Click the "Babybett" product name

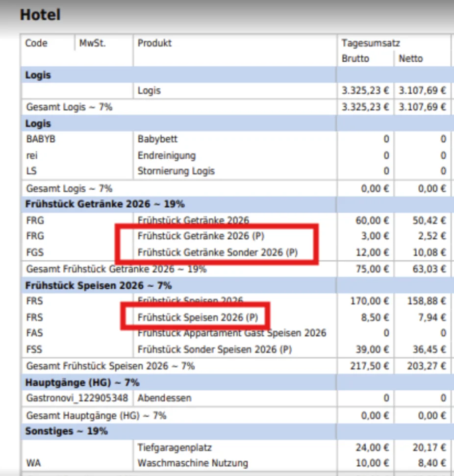(157, 139)
